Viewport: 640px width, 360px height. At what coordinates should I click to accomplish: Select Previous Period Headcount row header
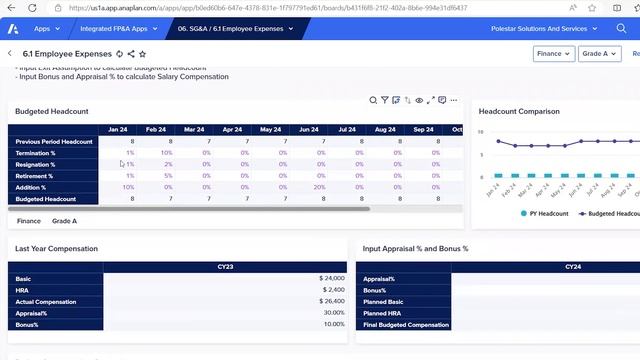(x=53, y=142)
